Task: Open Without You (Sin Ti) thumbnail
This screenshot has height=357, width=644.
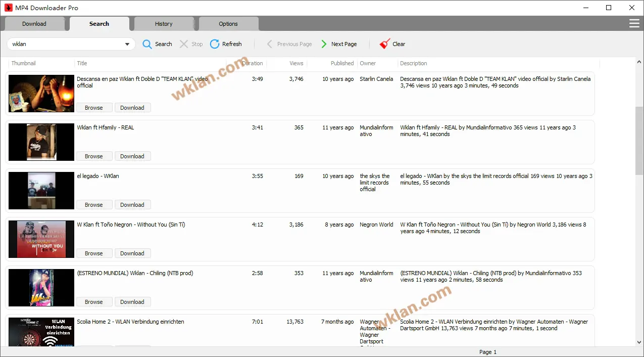Action: [x=41, y=239]
